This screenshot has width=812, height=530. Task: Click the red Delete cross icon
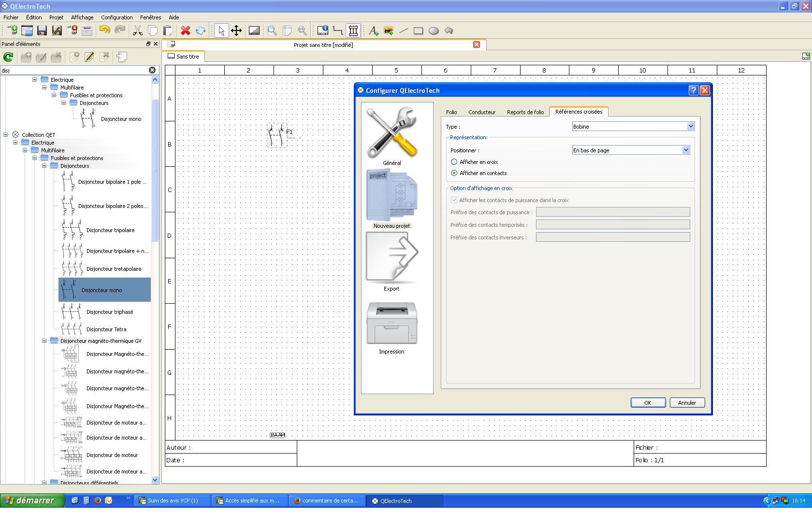tap(185, 30)
